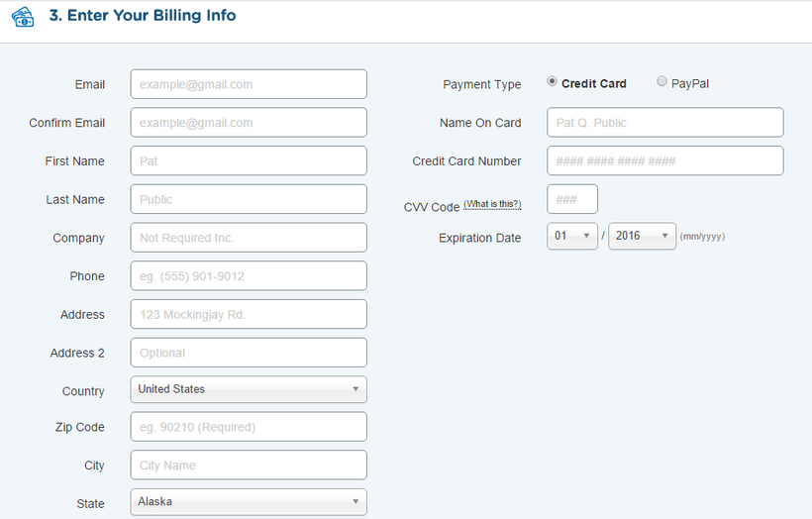Choose PayPal as payment type

click(661, 82)
